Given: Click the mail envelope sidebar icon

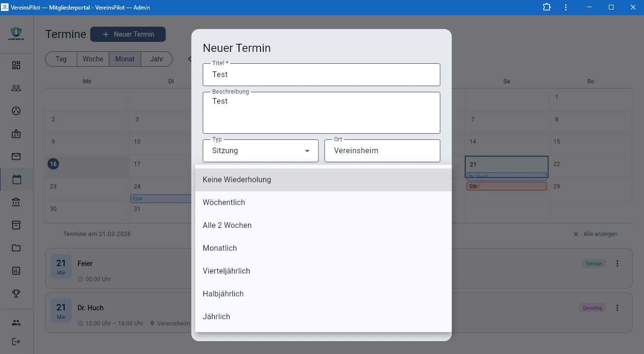Looking at the screenshot, I should click(x=16, y=157).
